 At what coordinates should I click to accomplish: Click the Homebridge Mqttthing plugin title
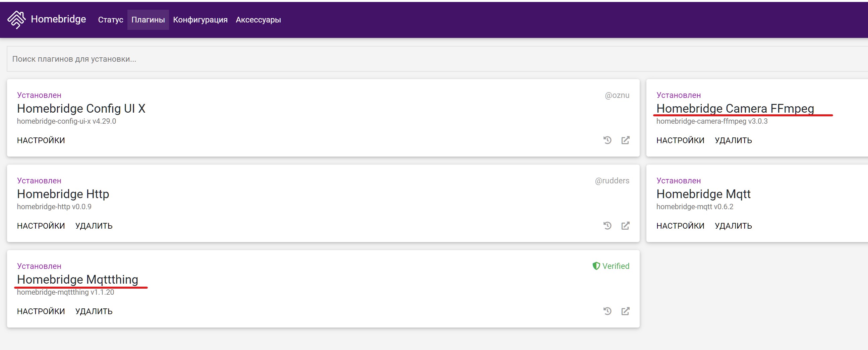(x=77, y=280)
